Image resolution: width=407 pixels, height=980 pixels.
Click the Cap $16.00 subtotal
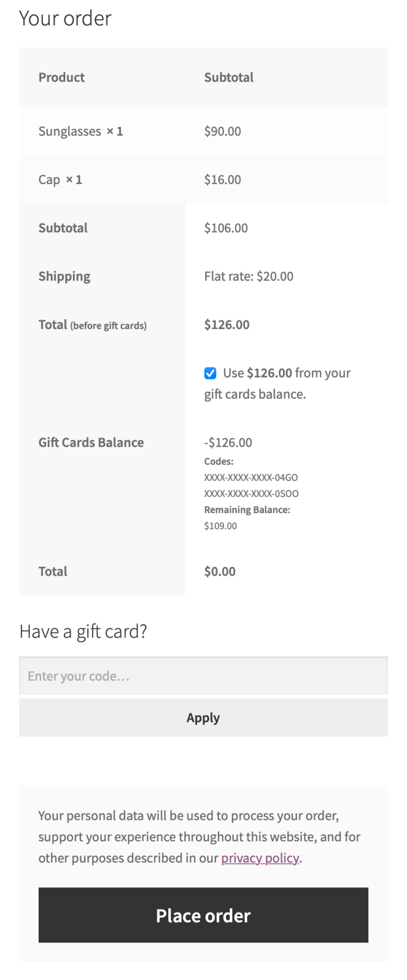[223, 179]
